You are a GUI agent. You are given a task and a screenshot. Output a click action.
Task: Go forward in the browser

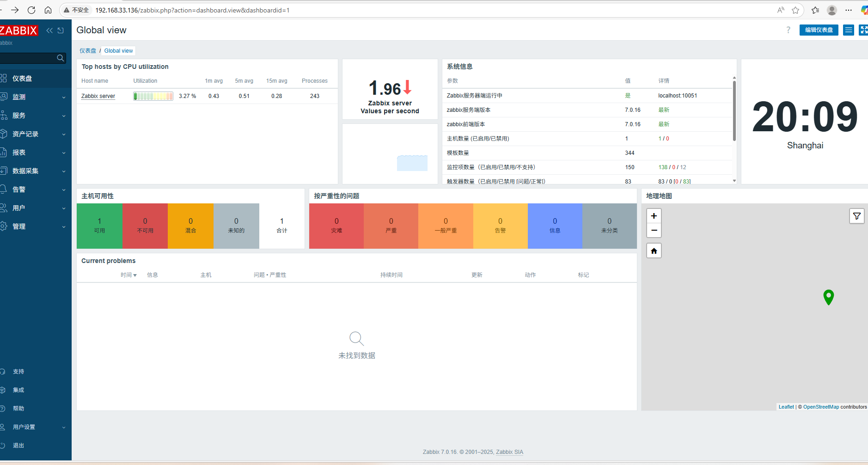click(15, 10)
